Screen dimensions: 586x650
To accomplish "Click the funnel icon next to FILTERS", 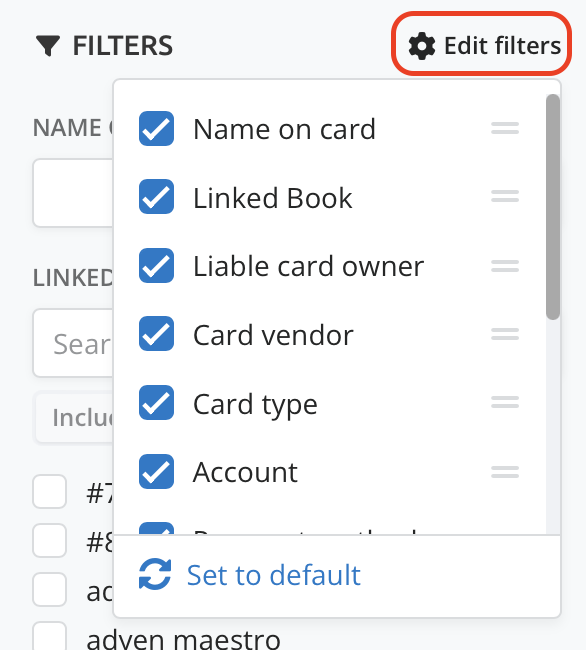I will [48, 46].
